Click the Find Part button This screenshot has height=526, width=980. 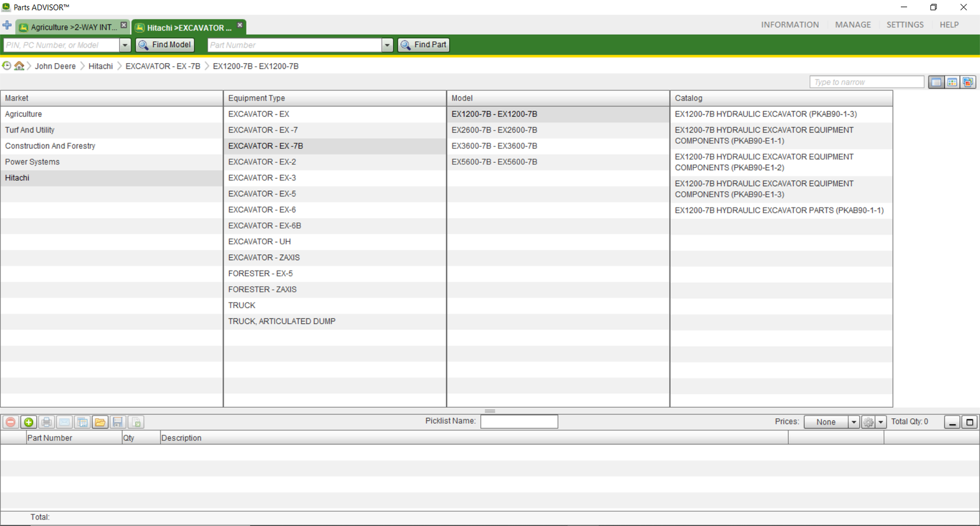[x=424, y=45]
